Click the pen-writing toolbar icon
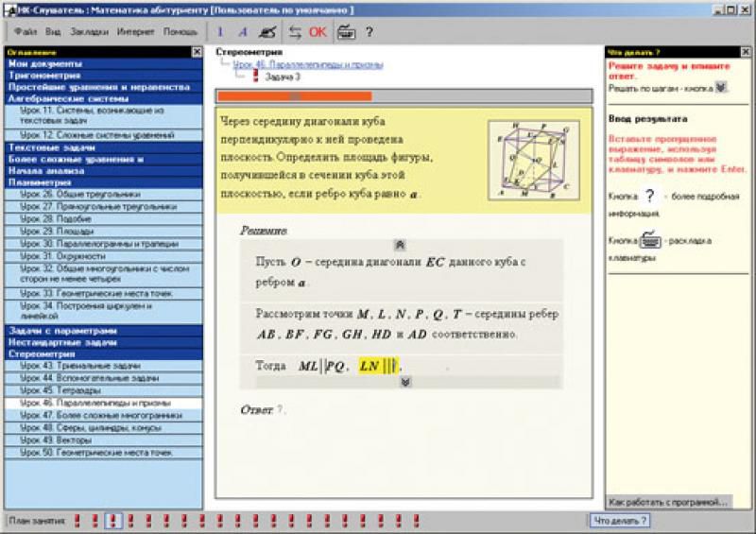The image size is (756, 534). click(268, 31)
